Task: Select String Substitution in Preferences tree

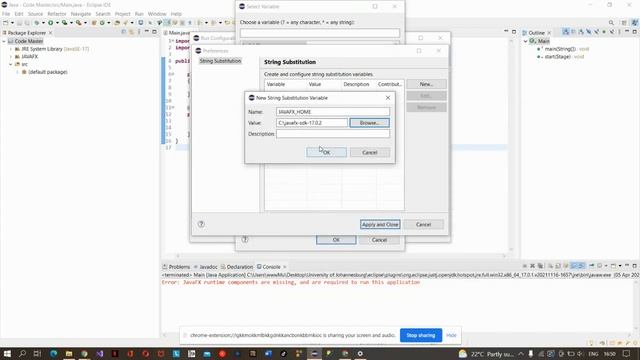Action: [220, 61]
